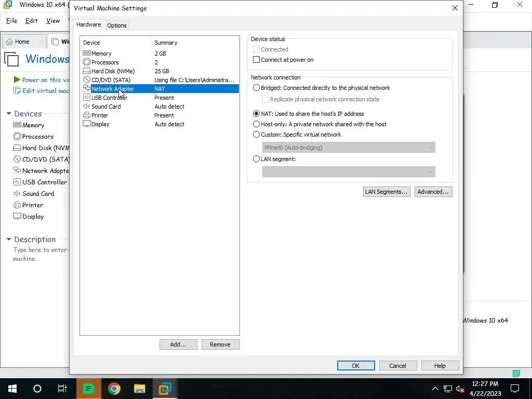Select the NAT network connection radio button
Screen dimensions: 532x399
tap(257, 114)
